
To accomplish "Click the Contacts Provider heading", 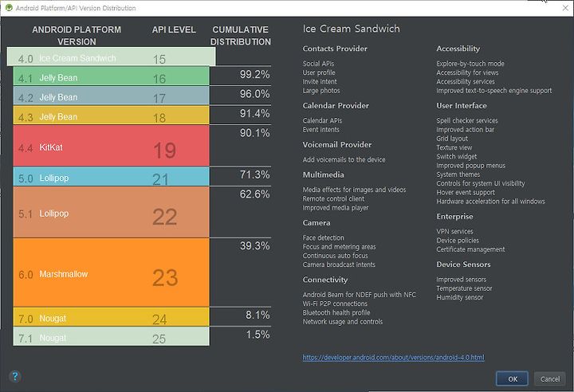I will [x=335, y=49].
